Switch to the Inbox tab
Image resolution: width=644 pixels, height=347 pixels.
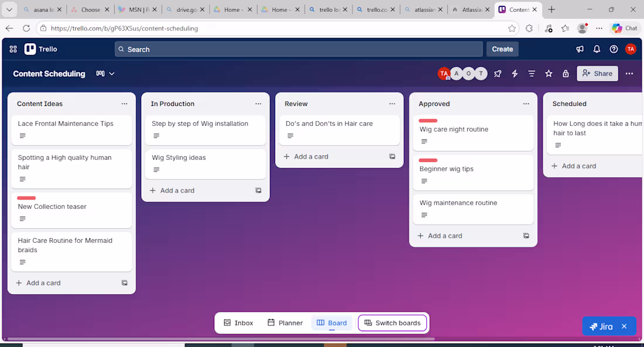tap(238, 323)
